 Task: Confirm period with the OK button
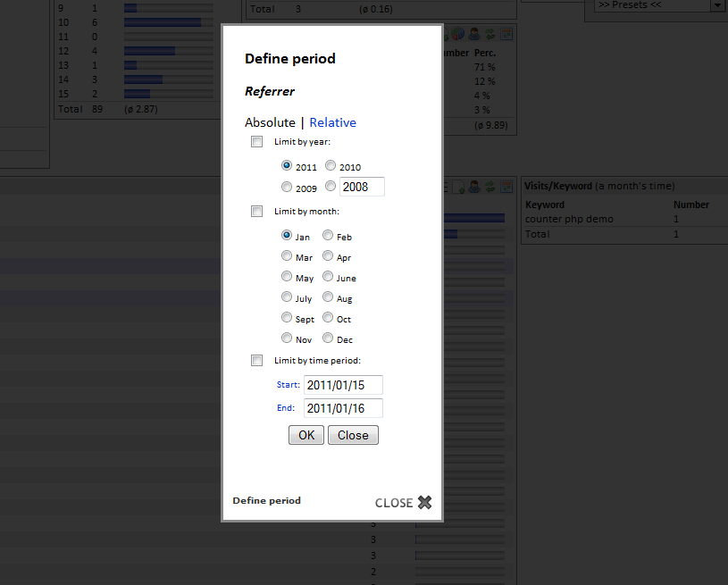(305, 435)
